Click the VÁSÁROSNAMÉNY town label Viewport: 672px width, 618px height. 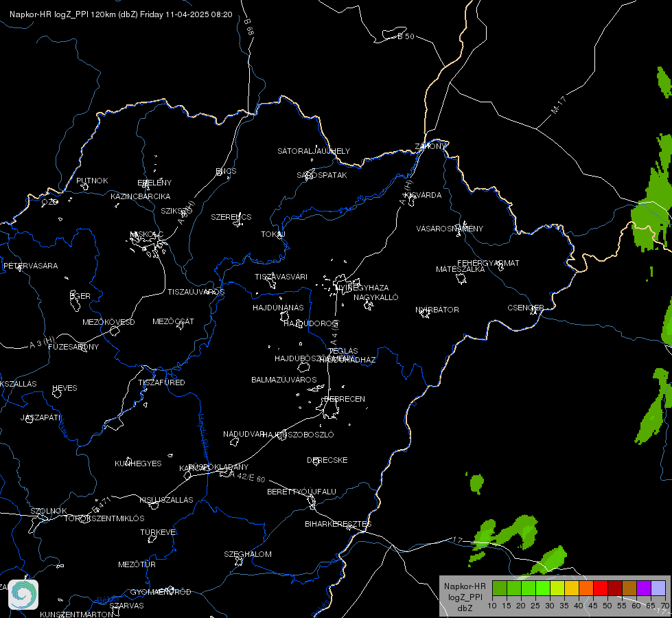(450, 229)
